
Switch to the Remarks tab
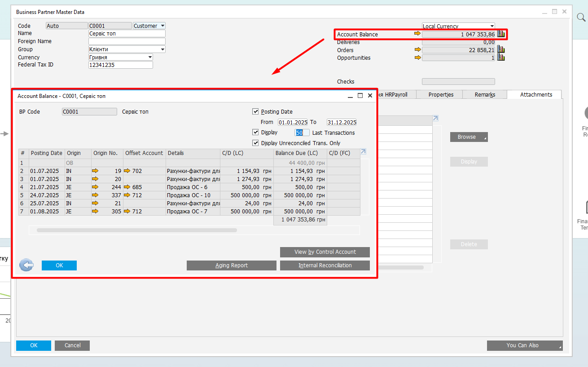click(485, 95)
